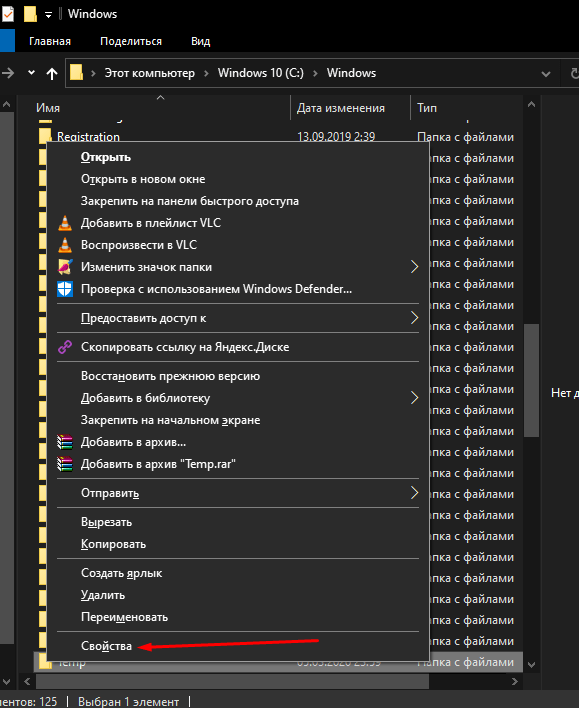The height and width of the screenshot is (708, 579).
Task: Expand the Отправить submenu arrow
Action: (414, 493)
